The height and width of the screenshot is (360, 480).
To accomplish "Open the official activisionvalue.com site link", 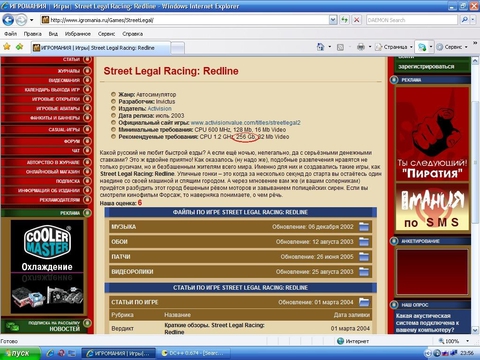I will tap(245, 123).
